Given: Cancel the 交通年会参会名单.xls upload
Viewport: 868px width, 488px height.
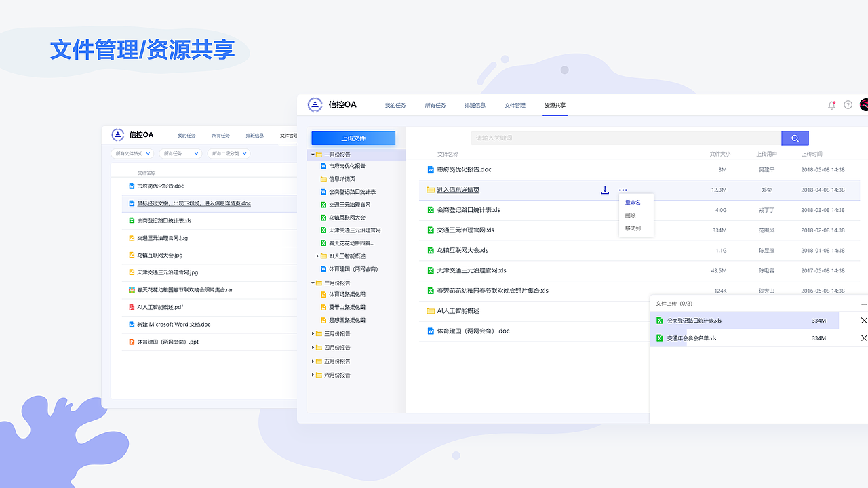Looking at the screenshot, I should coord(864,338).
